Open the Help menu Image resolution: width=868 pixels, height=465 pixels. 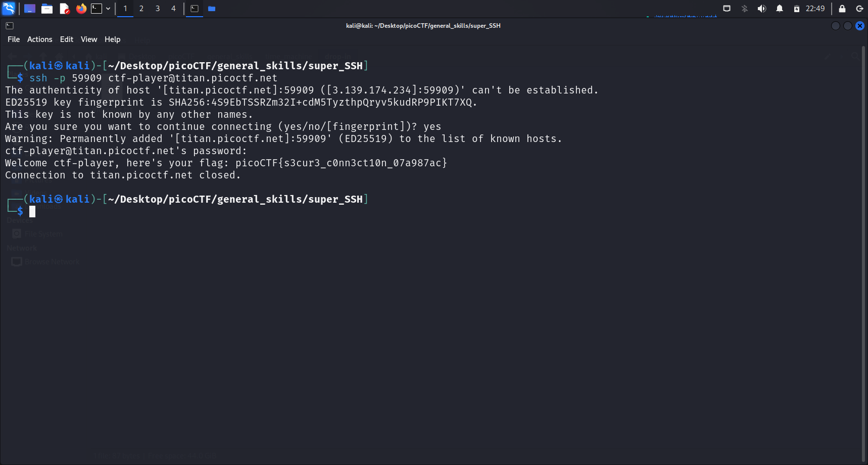click(x=112, y=39)
